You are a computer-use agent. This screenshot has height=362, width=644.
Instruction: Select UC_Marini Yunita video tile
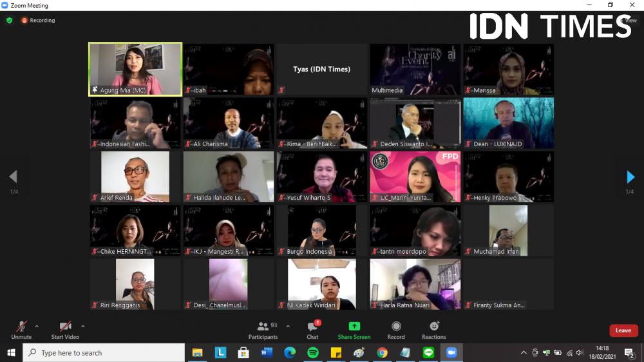click(x=415, y=176)
